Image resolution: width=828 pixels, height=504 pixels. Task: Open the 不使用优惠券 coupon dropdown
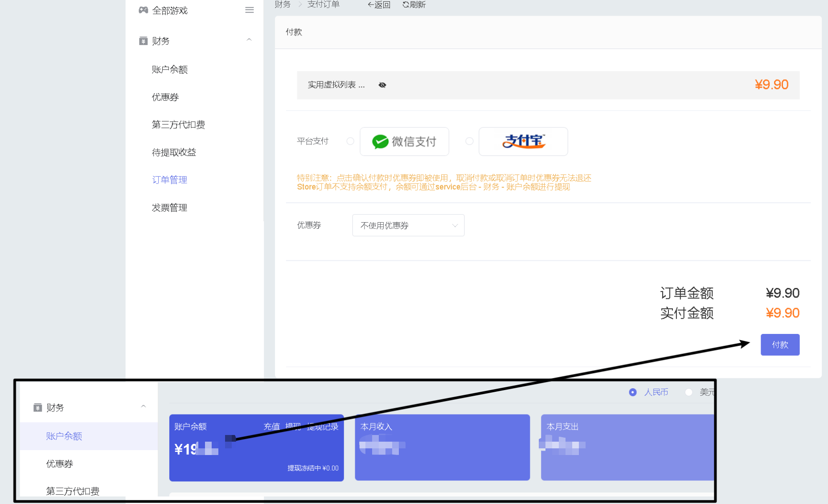pos(408,225)
